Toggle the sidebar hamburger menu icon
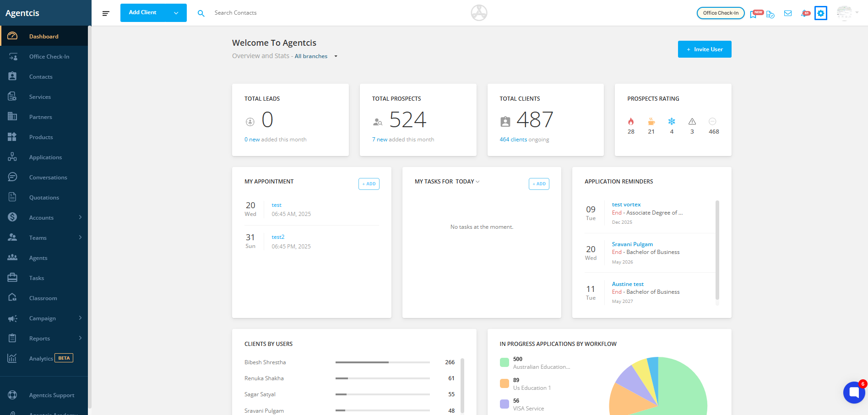 (x=106, y=13)
